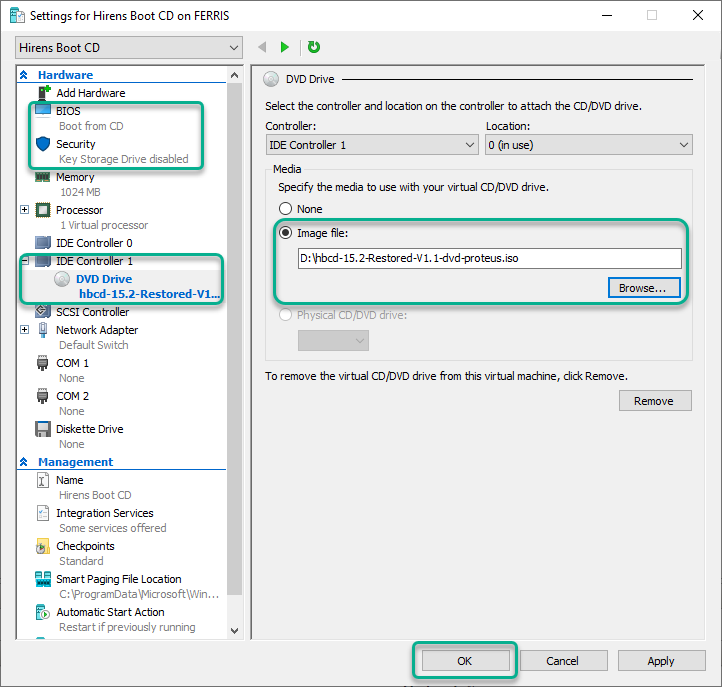Viewport: 722px width, 687px height.
Task: Click the Automatic Start Action icon
Action: click(42, 612)
